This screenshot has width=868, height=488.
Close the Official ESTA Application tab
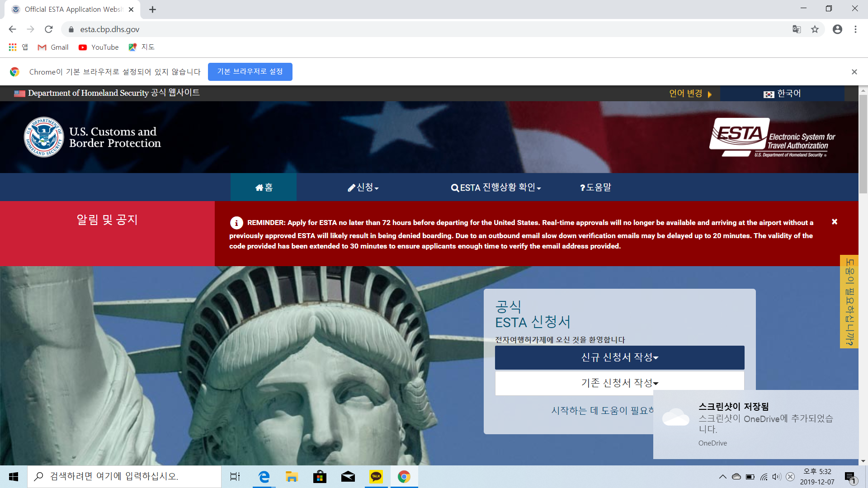pos(131,9)
